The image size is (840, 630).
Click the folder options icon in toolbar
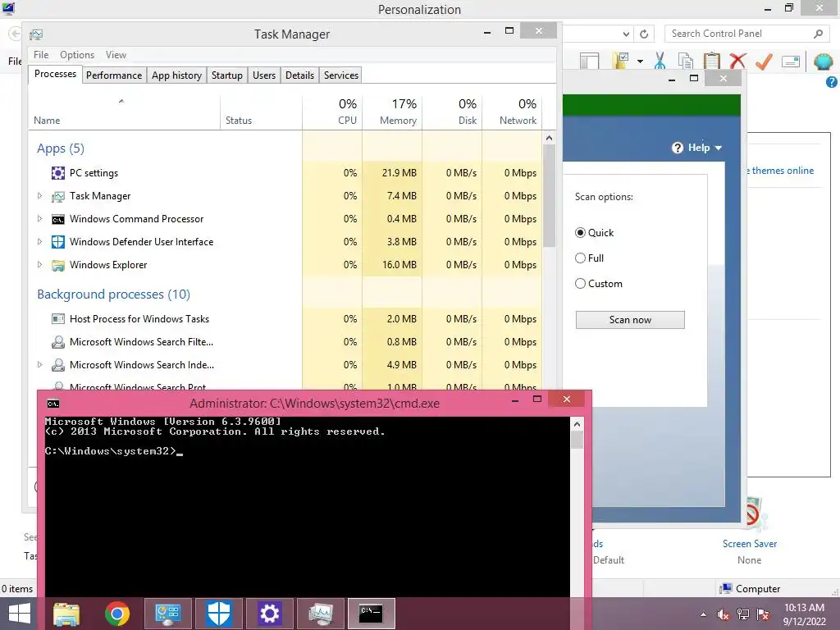click(x=620, y=61)
